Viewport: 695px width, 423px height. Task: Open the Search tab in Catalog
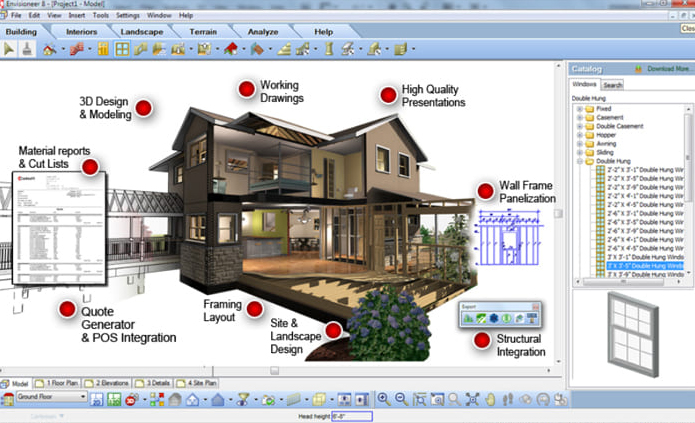612,85
